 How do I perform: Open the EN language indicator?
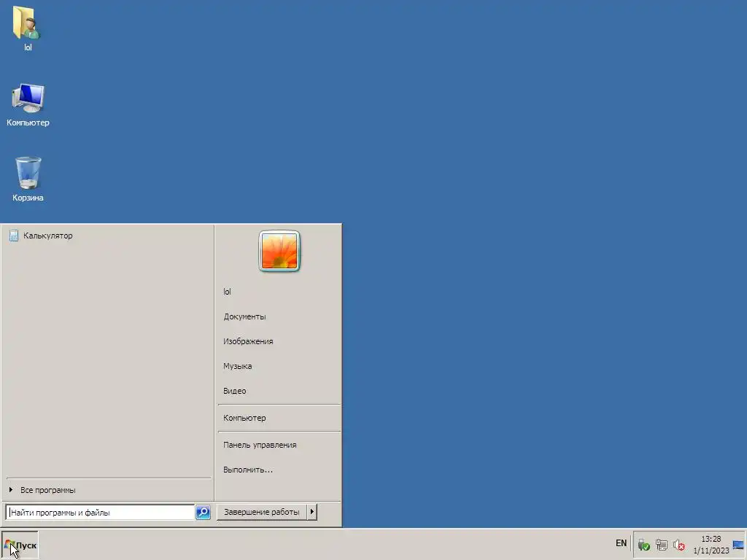(621, 543)
